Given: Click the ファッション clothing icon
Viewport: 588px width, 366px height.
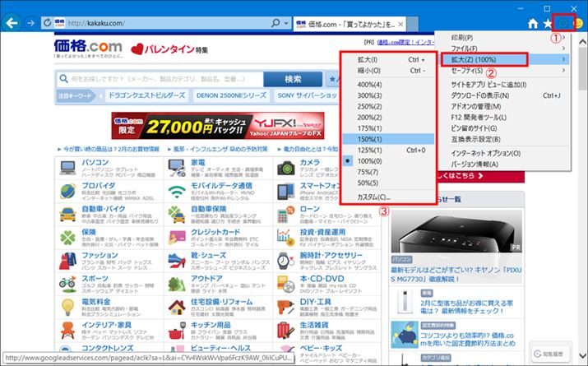Looking at the screenshot, I should [68, 261].
